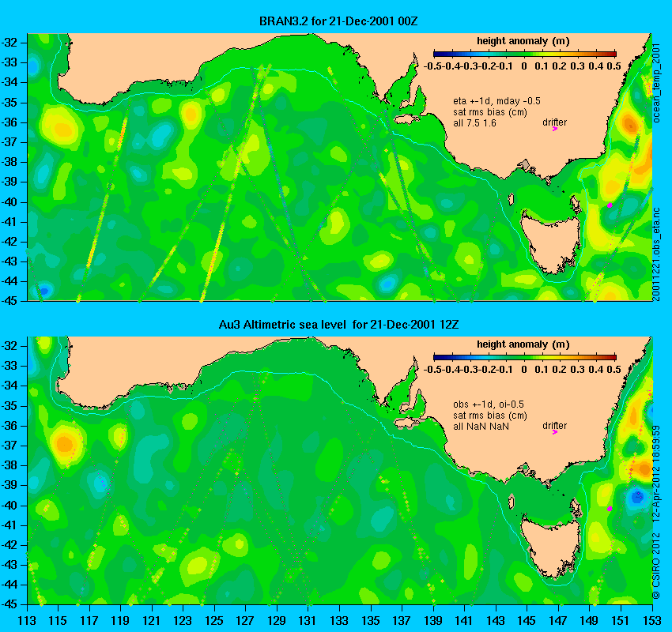Screen dimensions: 672x632
Task: Click the vertical text "ocean_temp_2001"
Action: 657,81
